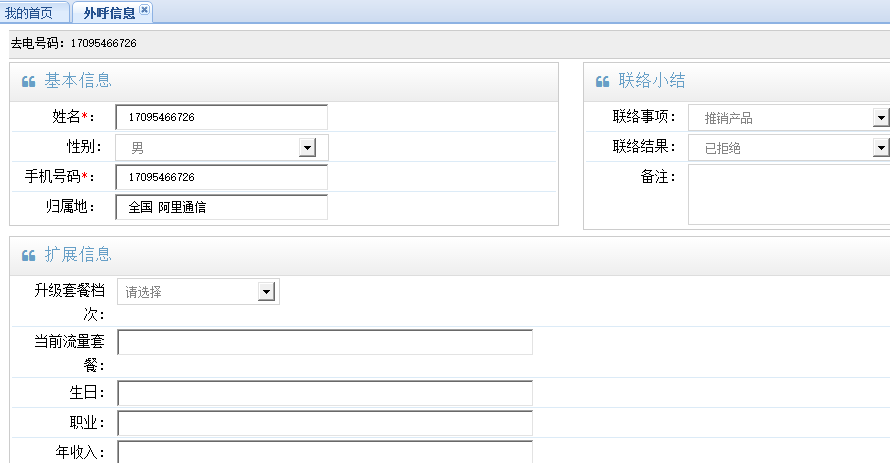This screenshot has width=890, height=472.
Task: Select the 外呼信息 tab
Action: coord(108,13)
